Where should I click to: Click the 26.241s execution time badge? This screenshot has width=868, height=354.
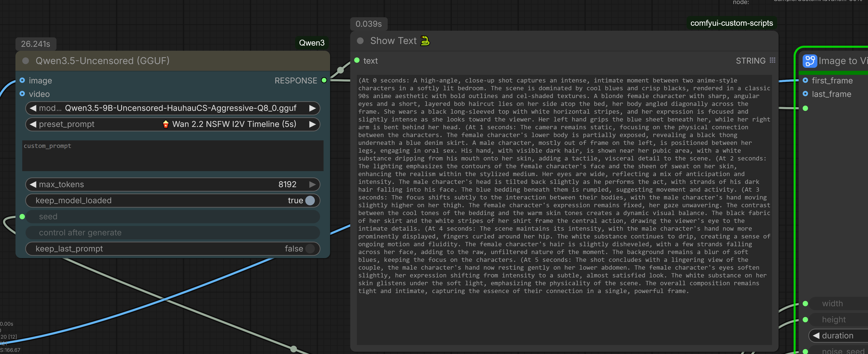pyautogui.click(x=35, y=44)
